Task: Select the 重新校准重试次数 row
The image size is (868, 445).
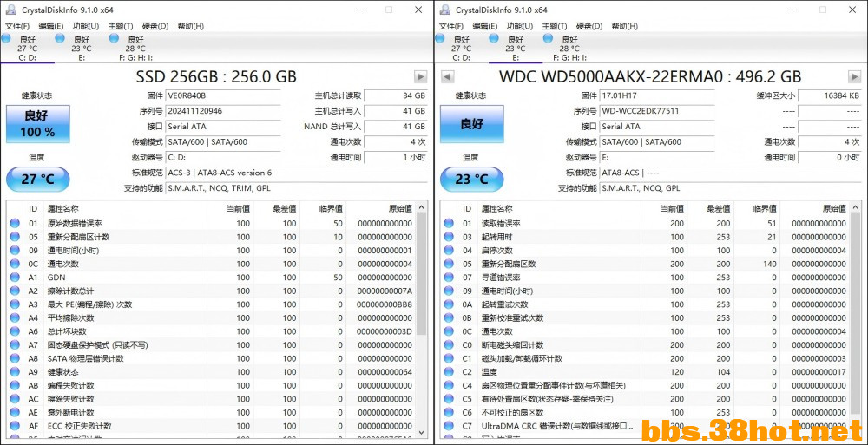Action: click(646, 318)
